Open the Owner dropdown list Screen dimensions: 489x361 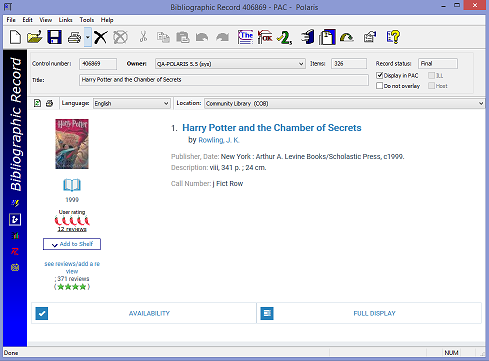[230, 64]
